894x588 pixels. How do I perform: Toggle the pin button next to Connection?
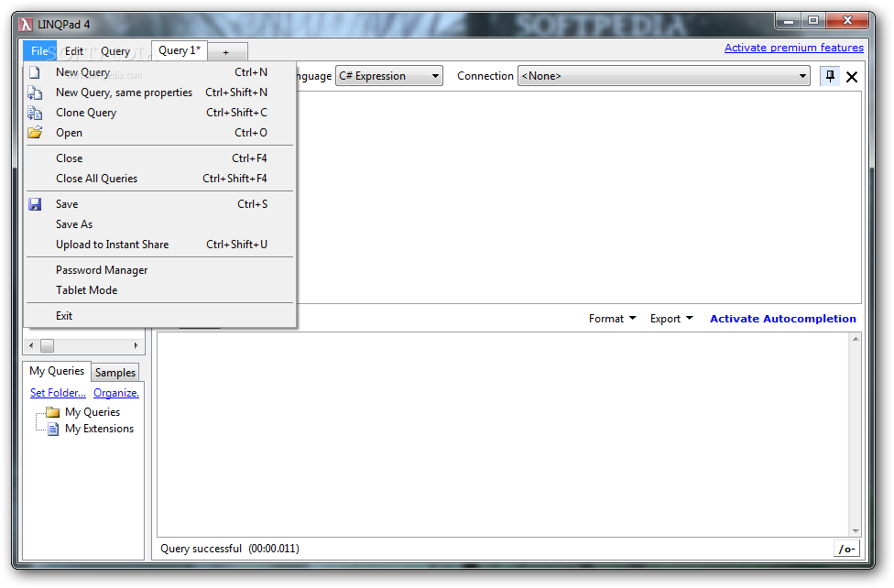coord(830,76)
